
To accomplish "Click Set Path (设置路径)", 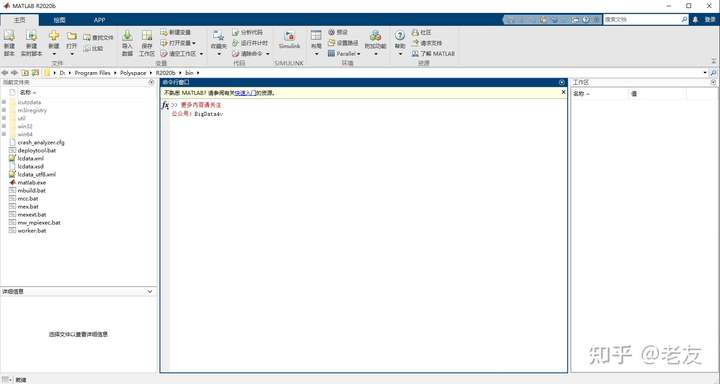I will pos(343,43).
